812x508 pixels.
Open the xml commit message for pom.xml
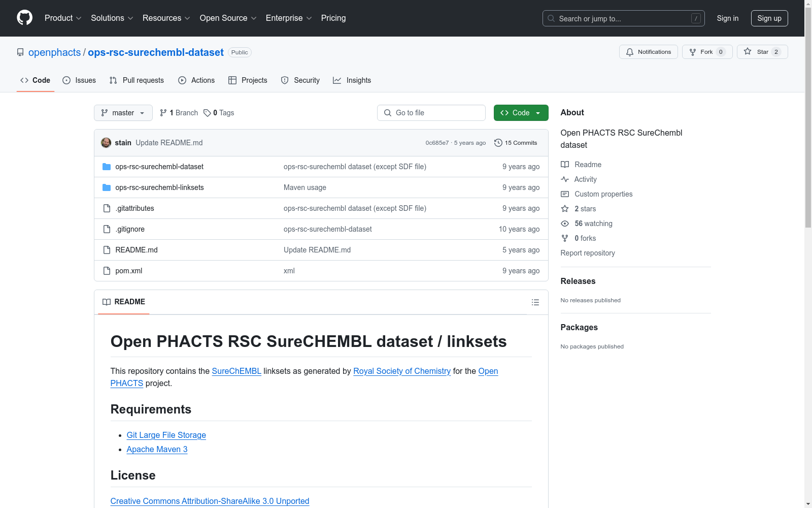click(289, 271)
